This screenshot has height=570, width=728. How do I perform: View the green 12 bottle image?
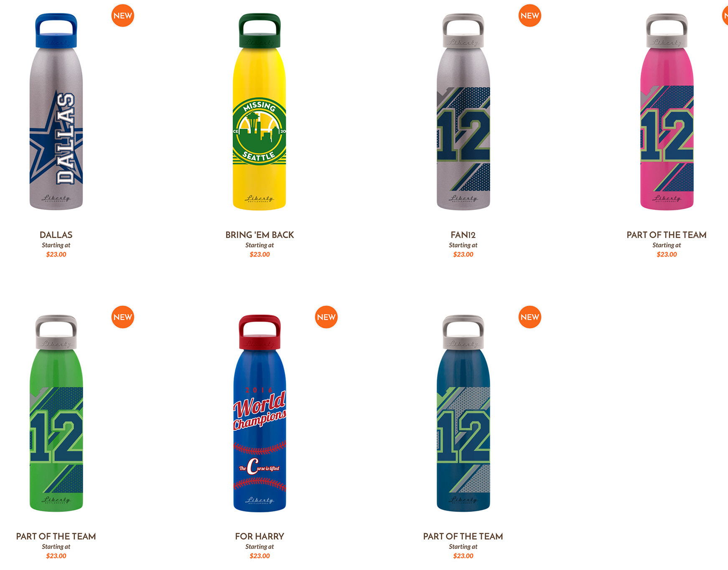tap(56, 413)
